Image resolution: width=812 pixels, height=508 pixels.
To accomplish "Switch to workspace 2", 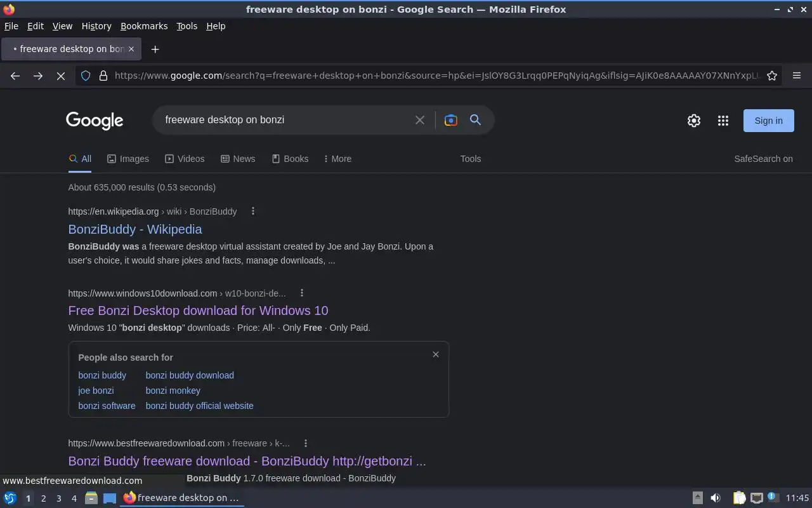I will 43,498.
